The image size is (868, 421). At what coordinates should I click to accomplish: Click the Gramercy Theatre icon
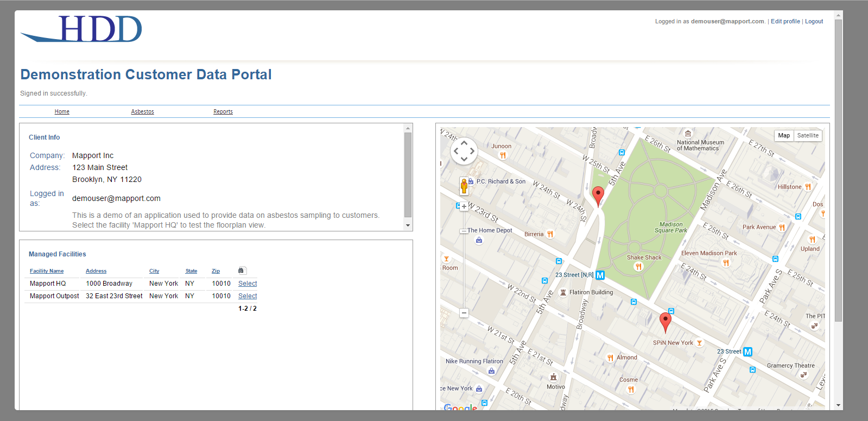click(803, 375)
